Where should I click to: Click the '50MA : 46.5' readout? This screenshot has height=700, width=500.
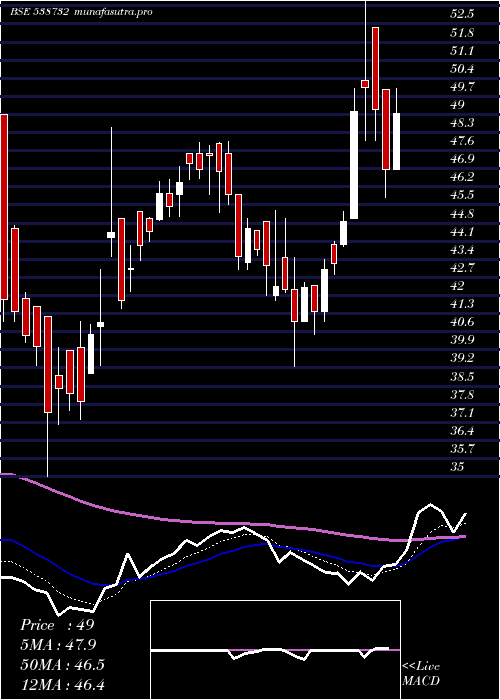[63, 665]
